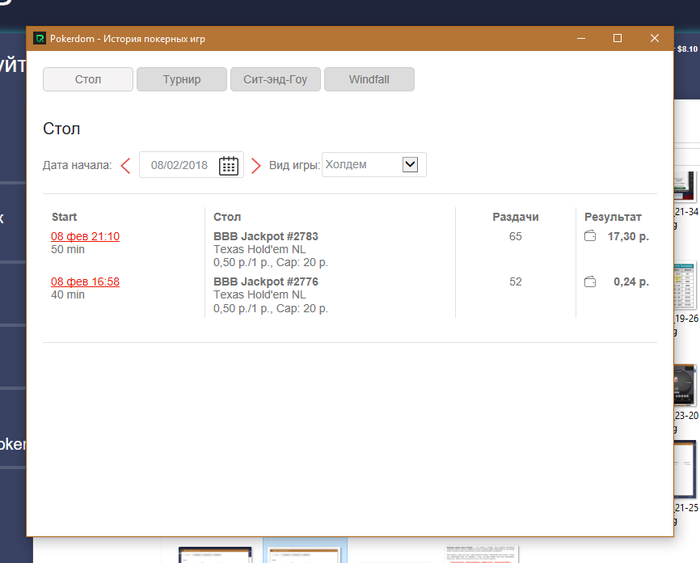Click the Start column header
700x563 pixels.
pos(64,217)
